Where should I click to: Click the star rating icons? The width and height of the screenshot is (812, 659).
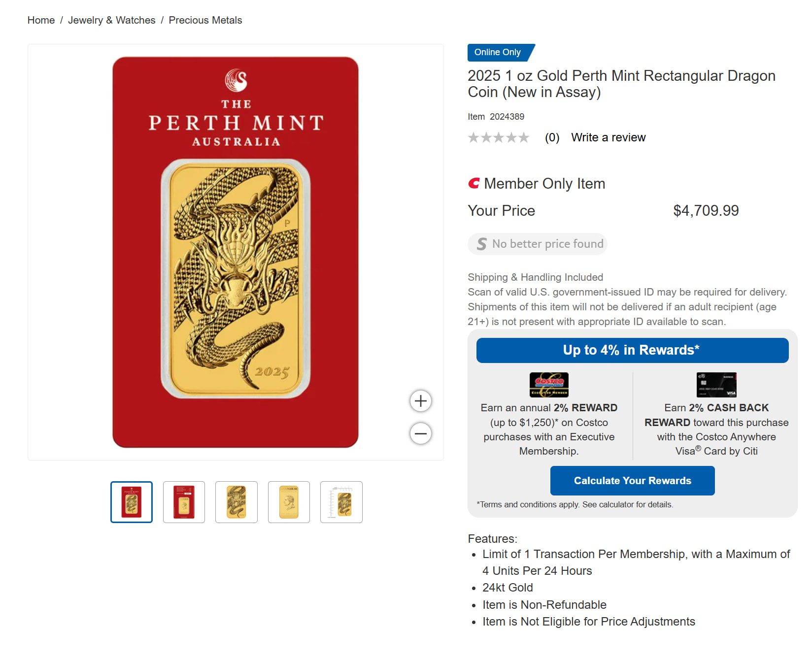click(x=499, y=137)
